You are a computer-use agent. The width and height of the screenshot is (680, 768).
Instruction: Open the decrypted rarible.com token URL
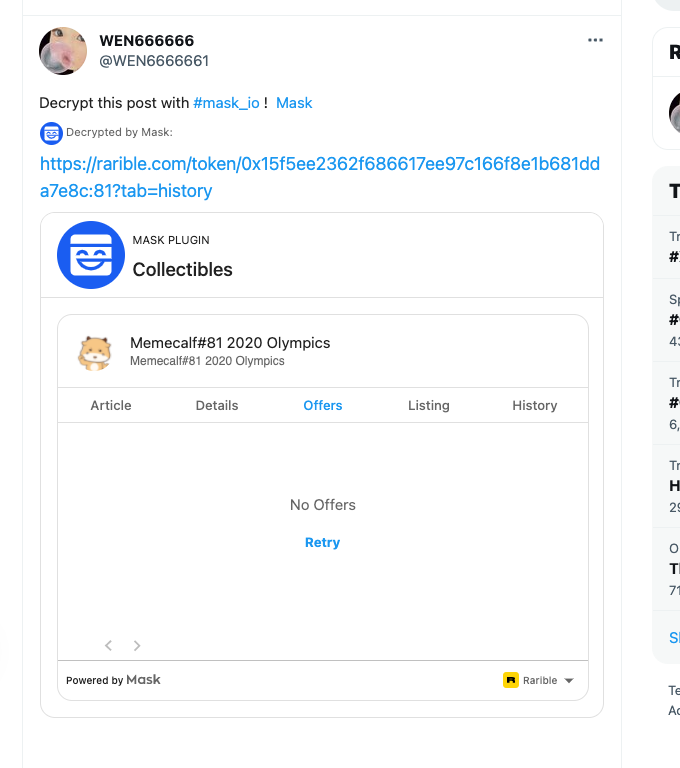(319, 177)
